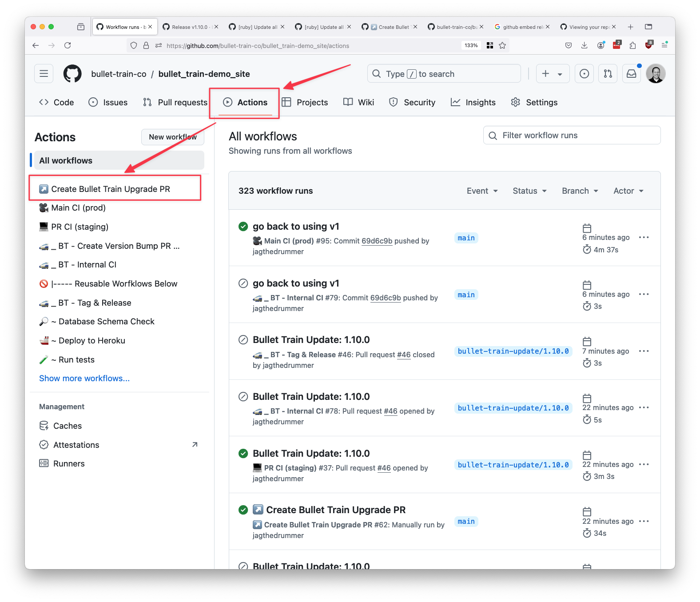Reload the page with the refresh icon

tap(68, 45)
